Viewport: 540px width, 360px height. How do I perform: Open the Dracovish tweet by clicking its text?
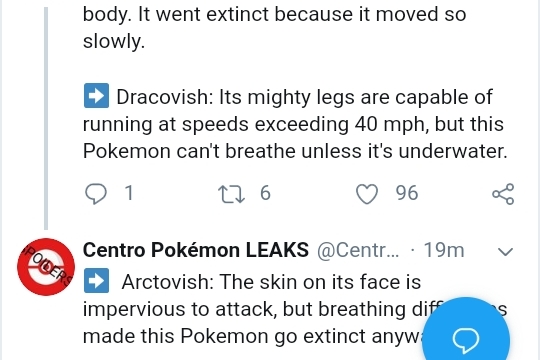295,124
